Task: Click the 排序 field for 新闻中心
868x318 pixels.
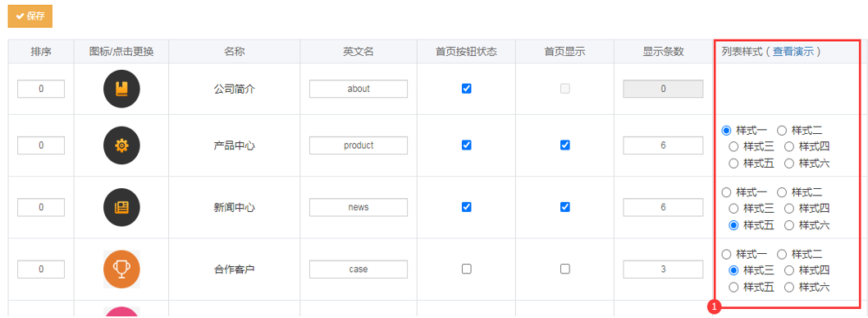Action: tap(41, 207)
